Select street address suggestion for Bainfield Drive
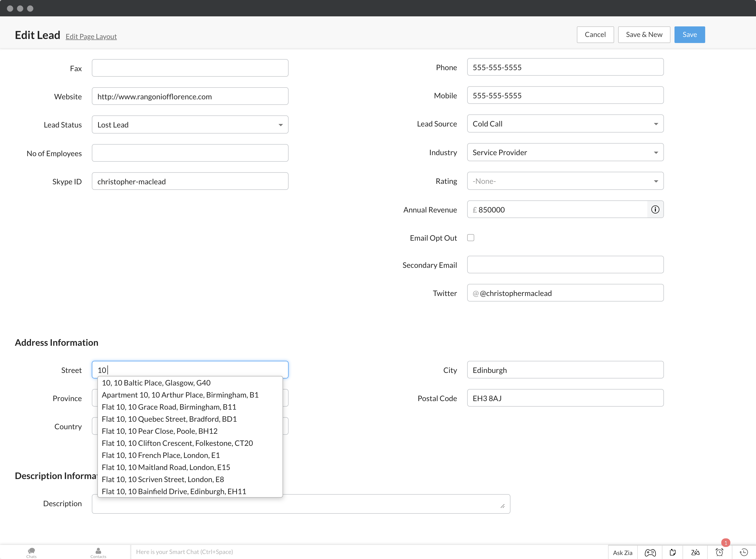This screenshot has height=559, width=756. tap(173, 491)
